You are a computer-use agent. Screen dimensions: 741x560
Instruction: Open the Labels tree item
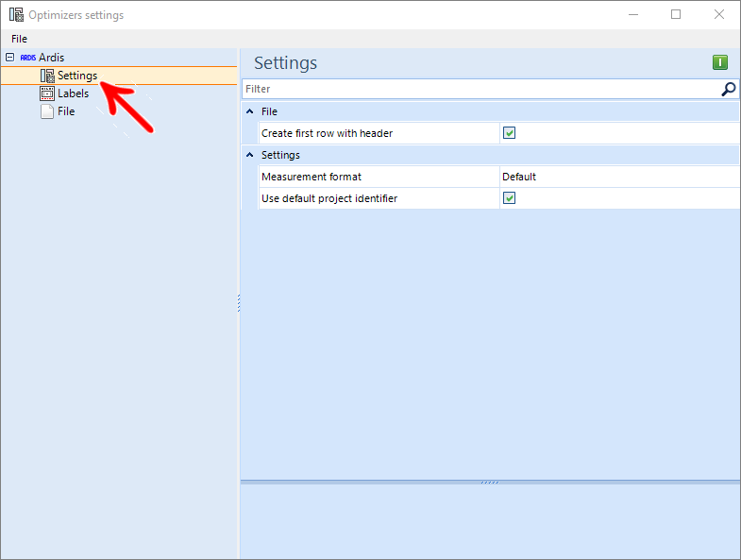[73, 93]
